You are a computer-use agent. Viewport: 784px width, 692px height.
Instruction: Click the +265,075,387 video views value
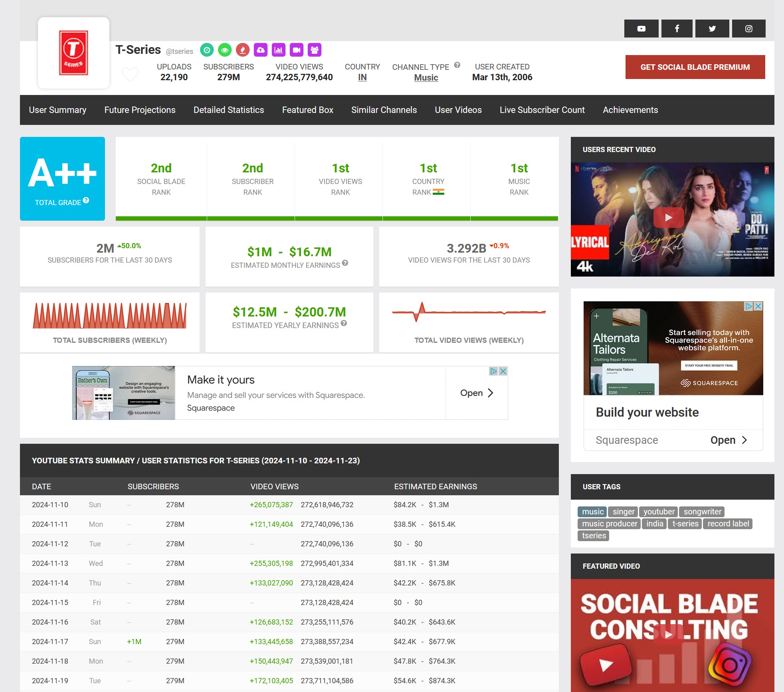(x=271, y=505)
